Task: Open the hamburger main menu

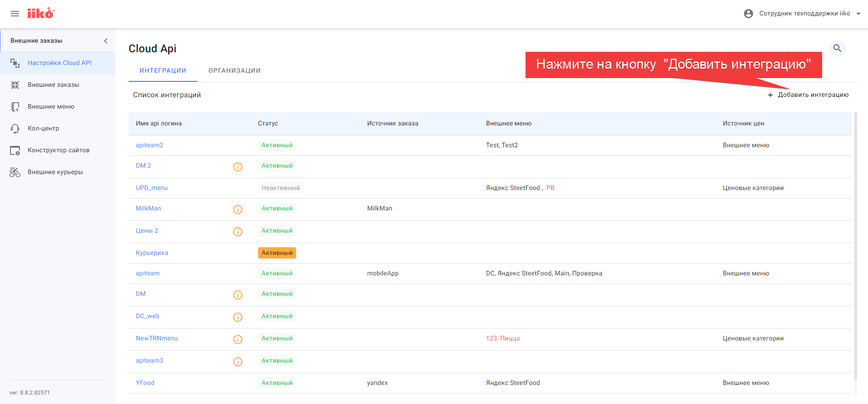Action: (15, 14)
